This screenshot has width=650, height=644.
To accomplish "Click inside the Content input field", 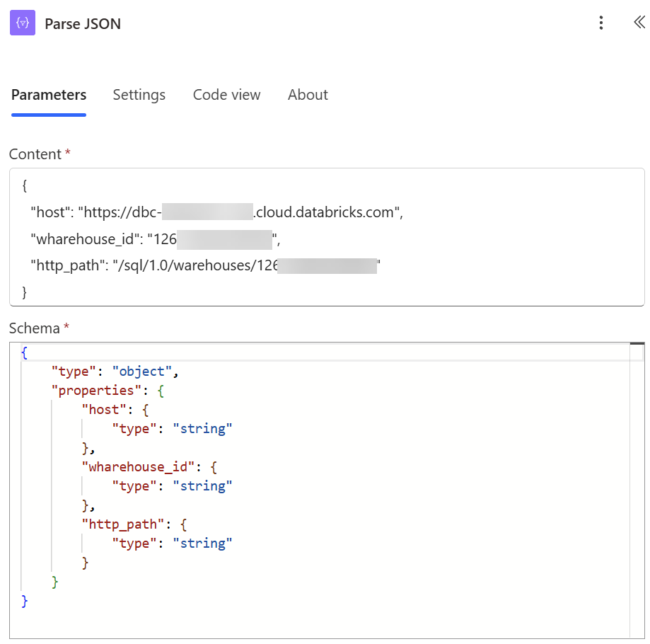I will click(x=327, y=237).
